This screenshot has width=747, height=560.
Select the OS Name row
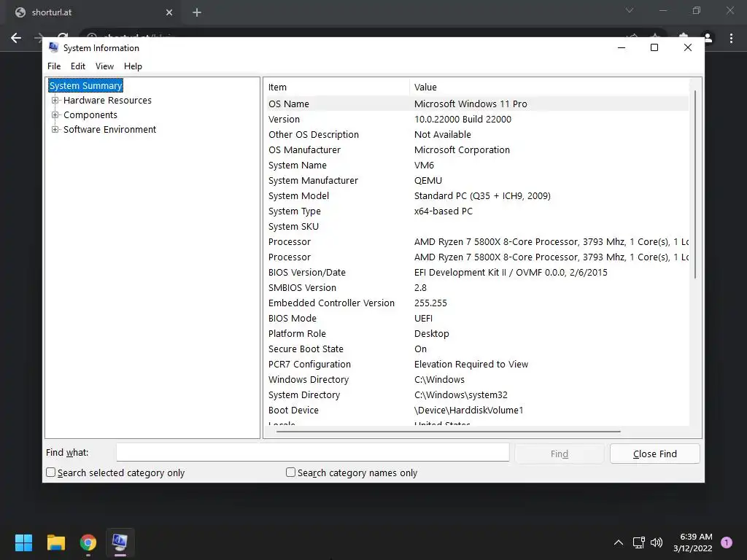(x=477, y=104)
